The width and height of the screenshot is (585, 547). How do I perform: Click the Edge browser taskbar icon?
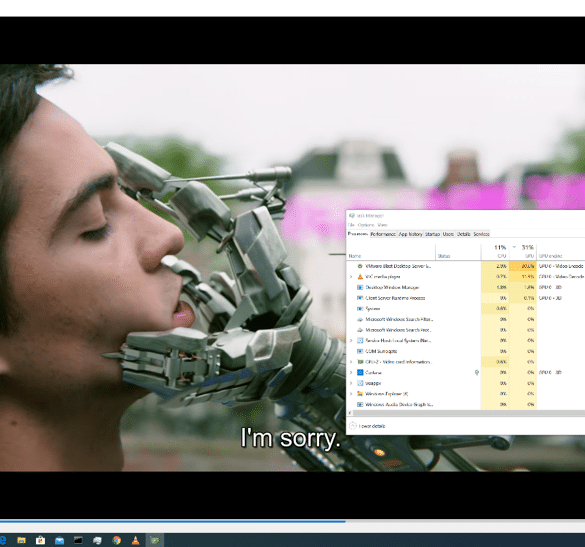3,540
